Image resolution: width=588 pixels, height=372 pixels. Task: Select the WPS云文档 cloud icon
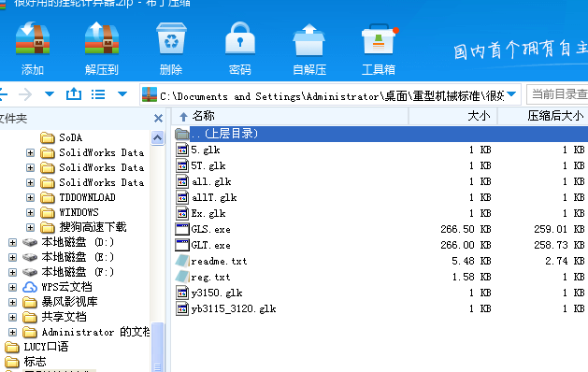(30, 287)
